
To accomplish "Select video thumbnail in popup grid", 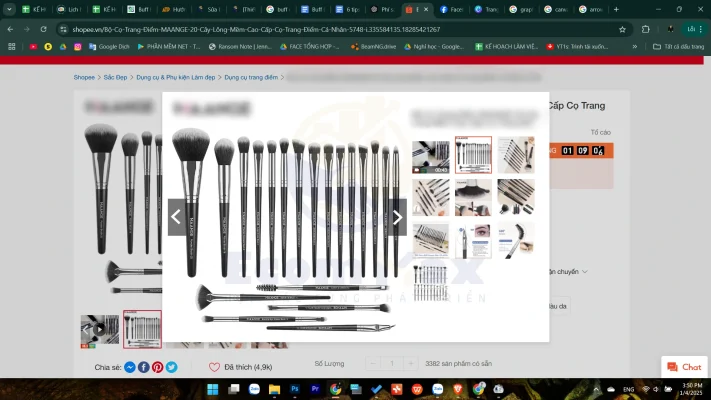I will coord(431,157).
